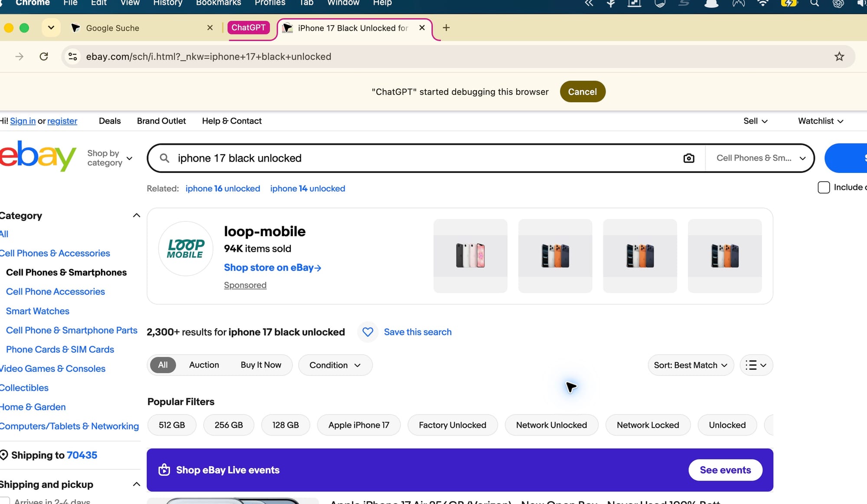Screen dimensions: 867x504
Task: Select the Auction listing filter
Action: click(204, 365)
